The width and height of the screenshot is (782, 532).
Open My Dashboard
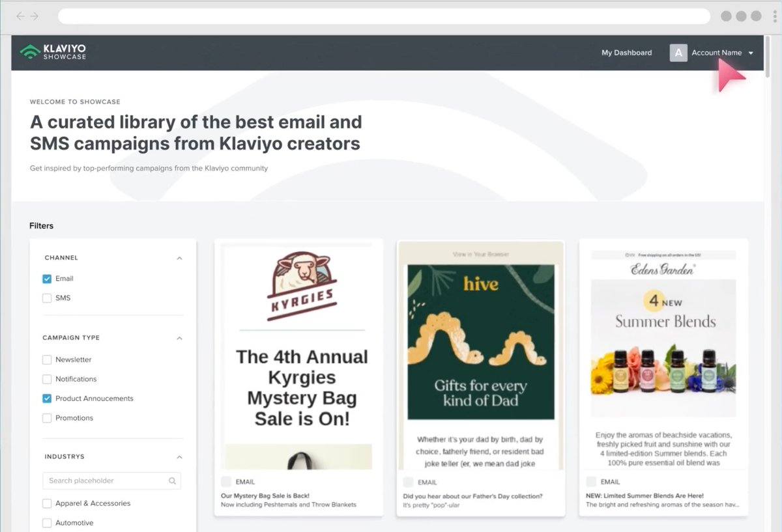(626, 53)
